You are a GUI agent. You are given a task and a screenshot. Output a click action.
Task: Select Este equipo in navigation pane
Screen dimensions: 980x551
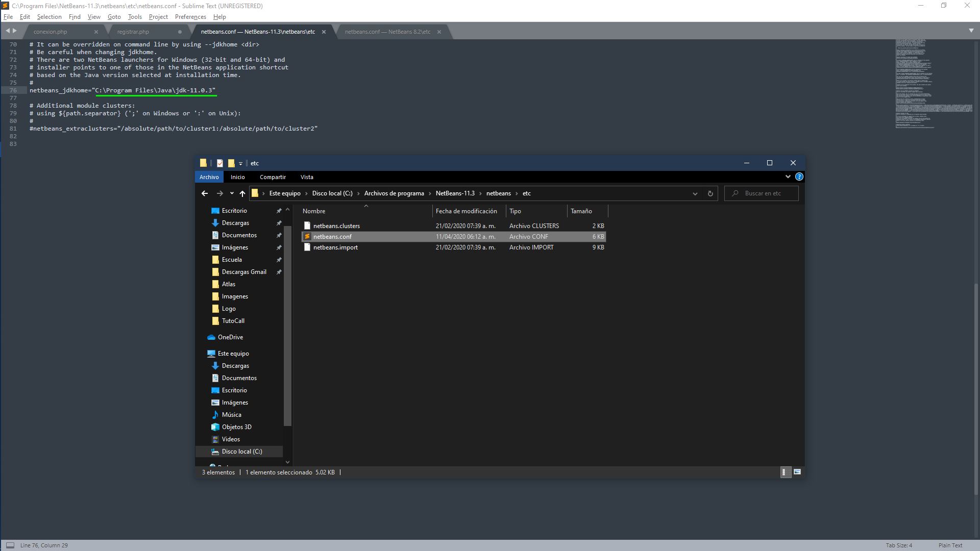(x=233, y=354)
